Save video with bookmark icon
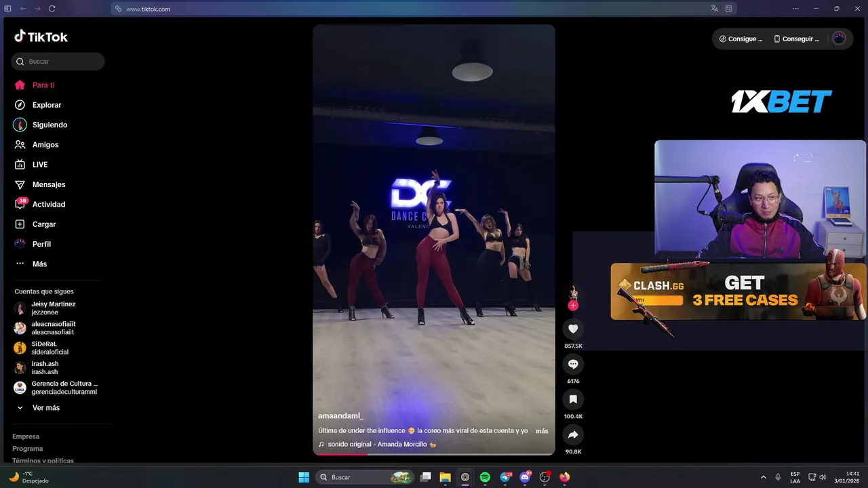 (x=573, y=399)
